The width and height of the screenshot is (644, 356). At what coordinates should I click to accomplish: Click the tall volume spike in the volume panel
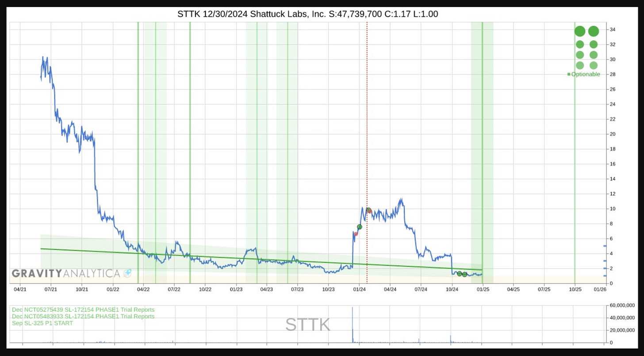tap(353, 325)
